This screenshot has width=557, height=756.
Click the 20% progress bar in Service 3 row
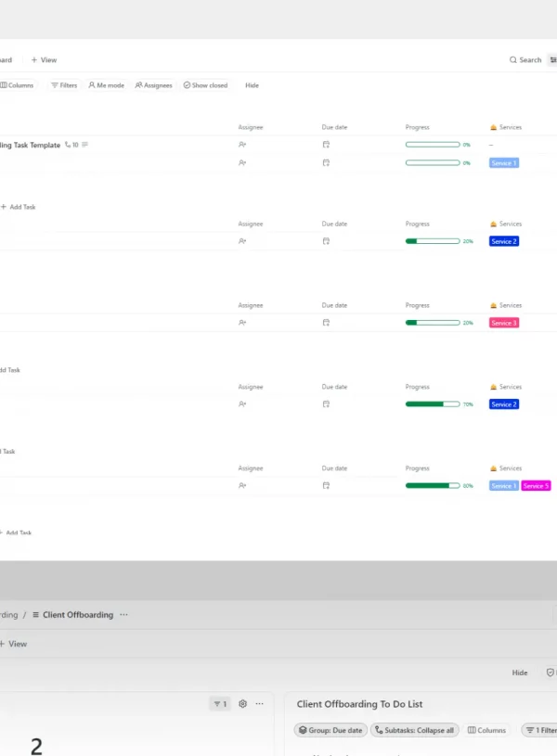pyautogui.click(x=433, y=323)
